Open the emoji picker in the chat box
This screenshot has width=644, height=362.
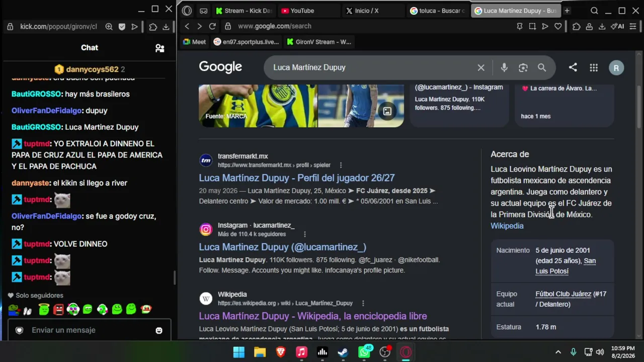pyautogui.click(x=159, y=330)
